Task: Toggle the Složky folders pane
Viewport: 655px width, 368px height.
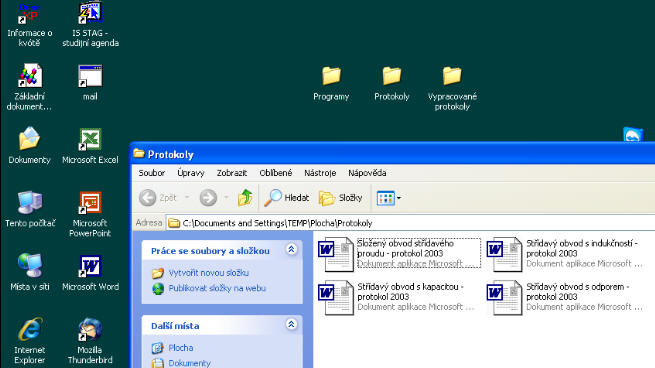Action: pyautogui.click(x=340, y=198)
